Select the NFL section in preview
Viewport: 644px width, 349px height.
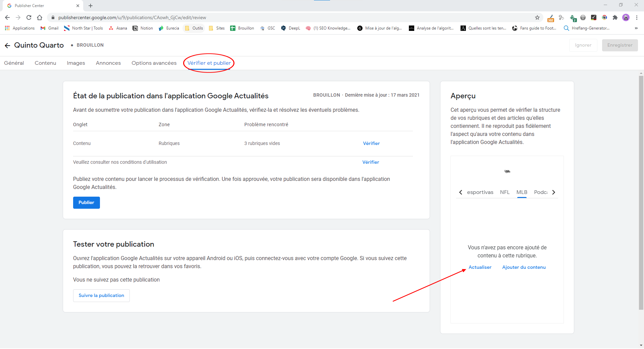(504, 192)
